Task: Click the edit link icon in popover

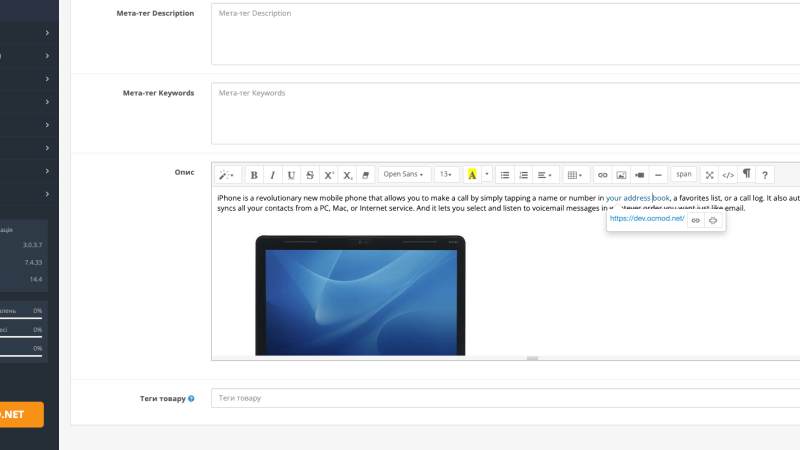Action: pyautogui.click(x=695, y=220)
